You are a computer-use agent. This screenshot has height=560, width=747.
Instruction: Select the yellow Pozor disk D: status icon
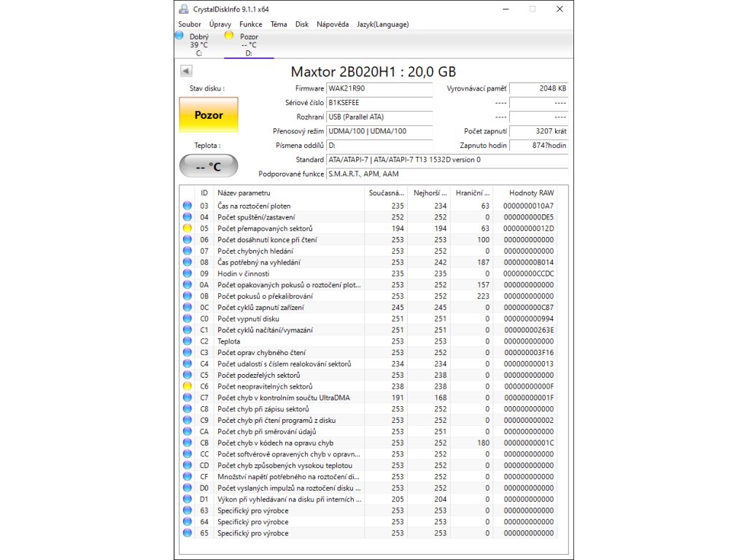click(x=229, y=35)
